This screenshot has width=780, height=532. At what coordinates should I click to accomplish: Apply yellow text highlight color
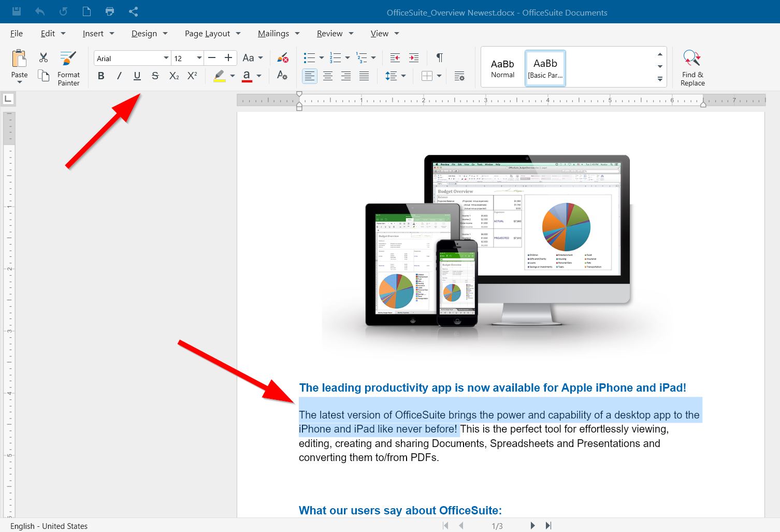click(220, 76)
